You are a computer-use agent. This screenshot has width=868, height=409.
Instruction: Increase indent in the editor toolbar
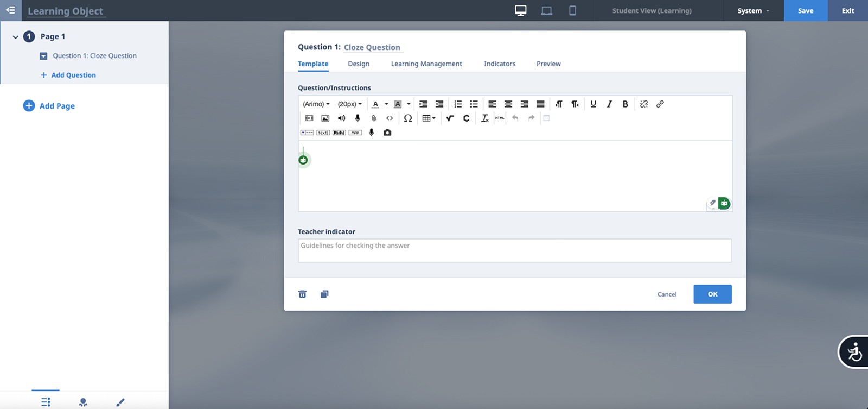(423, 104)
